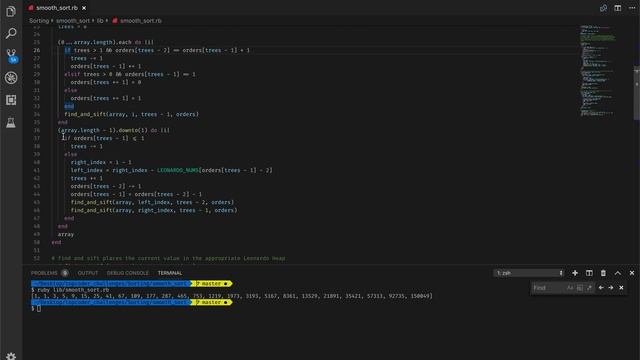Kill the terminal with the trash icon
This screenshot has height=360, width=640.
click(603, 273)
